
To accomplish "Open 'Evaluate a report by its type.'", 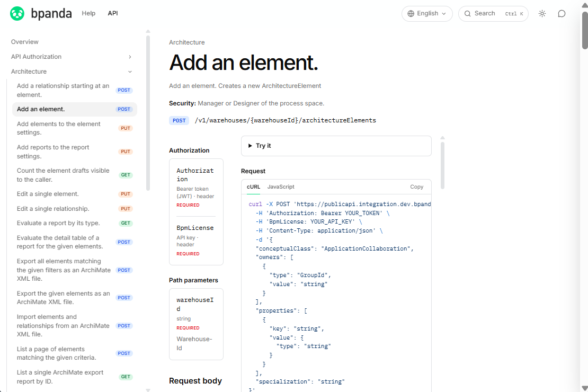I will click(75, 223).
